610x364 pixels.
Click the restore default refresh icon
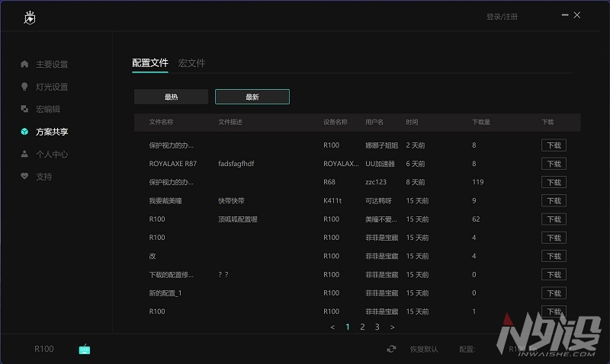pos(391,349)
